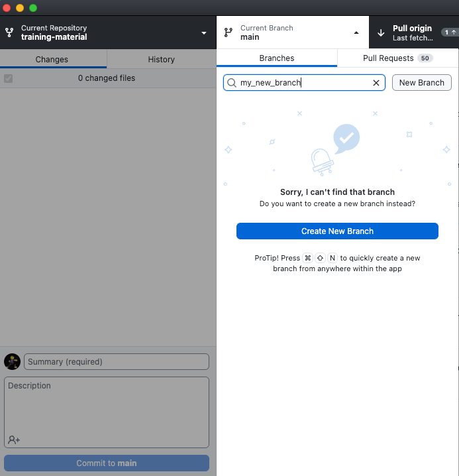
Task: Click the Create New Branch button
Action: coord(337,231)
